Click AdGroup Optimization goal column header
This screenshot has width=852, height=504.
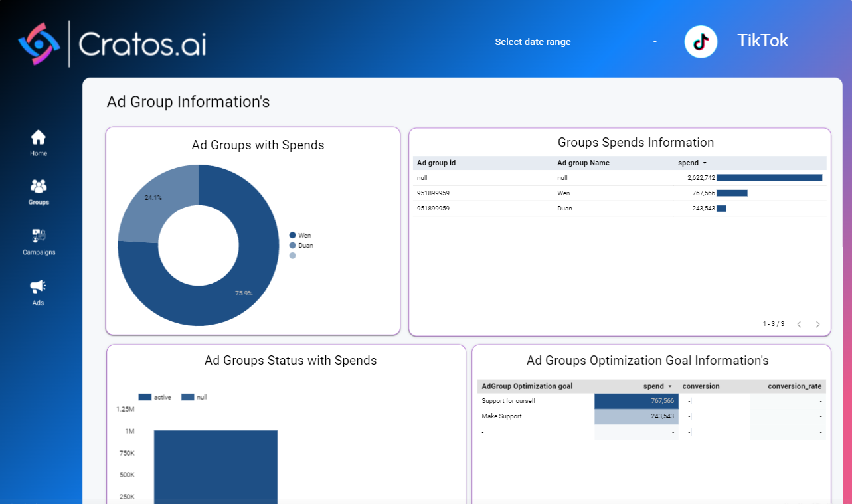pos(527,386)
